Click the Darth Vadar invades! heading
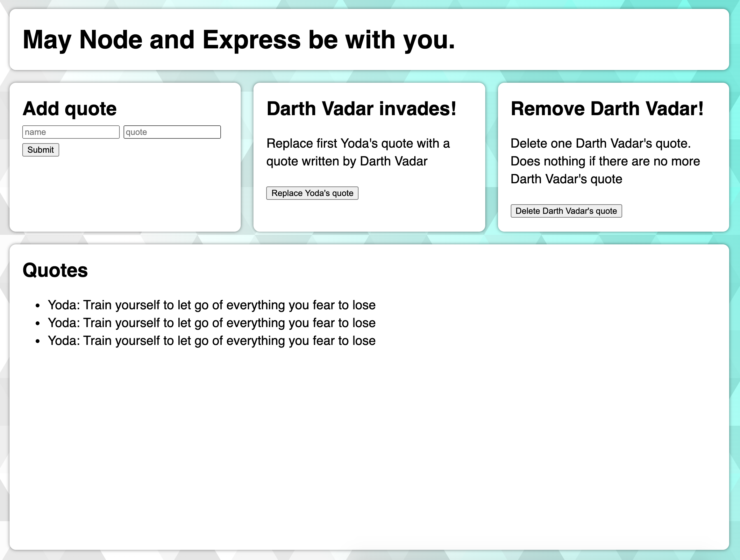 point(361,108)
